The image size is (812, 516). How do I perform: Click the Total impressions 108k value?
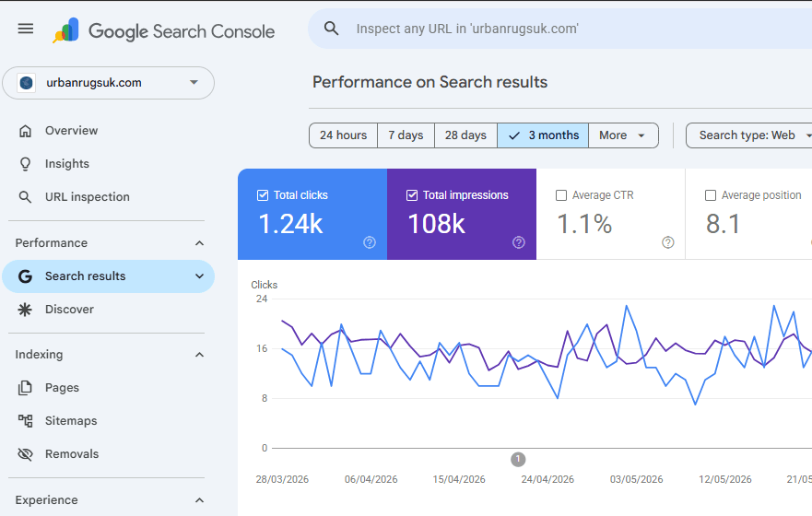[437, 224]
